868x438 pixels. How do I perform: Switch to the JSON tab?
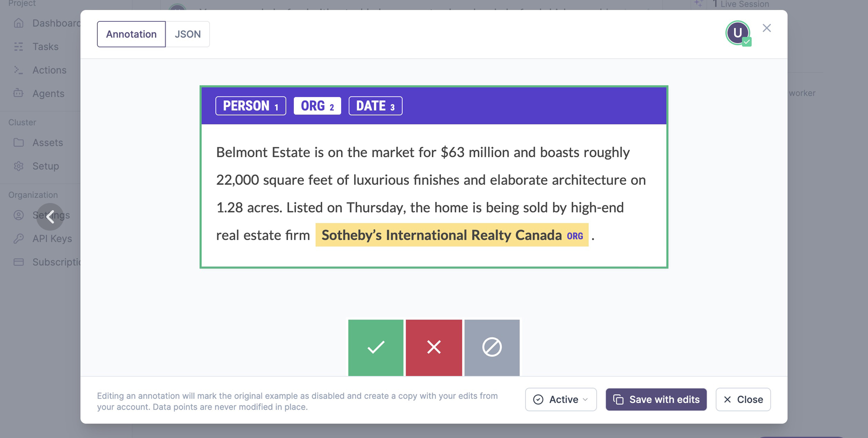187,34
